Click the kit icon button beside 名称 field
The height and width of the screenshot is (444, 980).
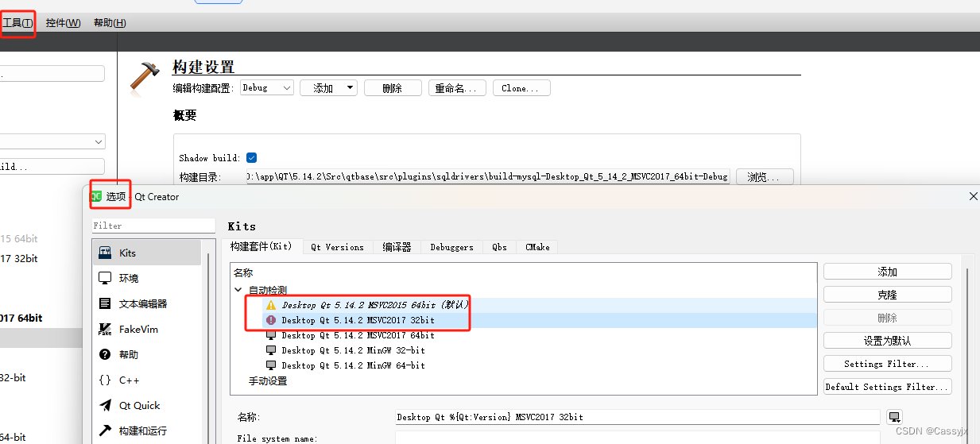[894, 417]
